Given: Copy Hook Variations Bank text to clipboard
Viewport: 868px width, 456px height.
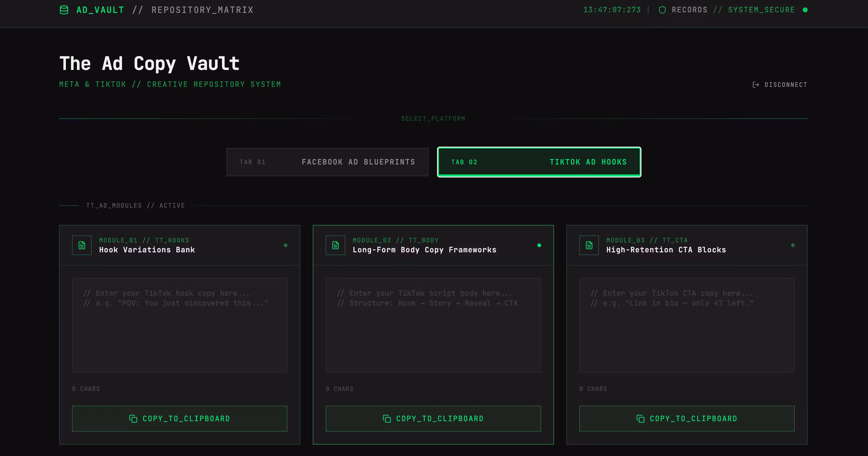Looking at the screenshot, I should pyautogui.click(x=179, y=418).
